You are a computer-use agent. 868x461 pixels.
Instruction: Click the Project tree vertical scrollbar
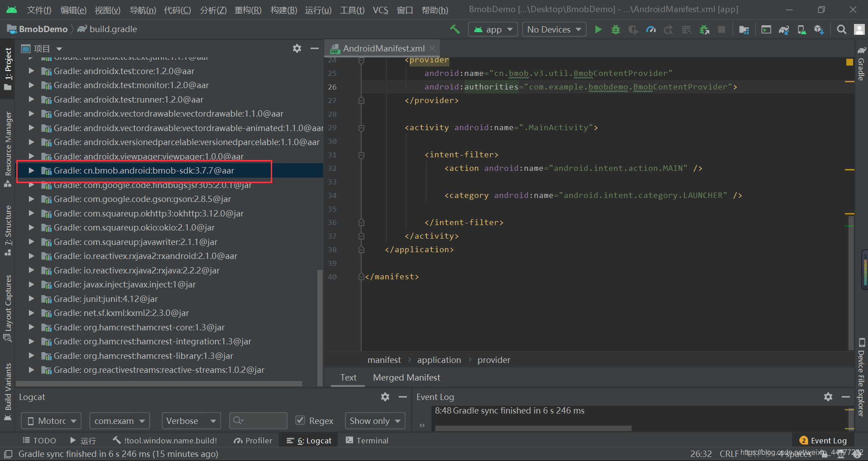tap(320, 328)
